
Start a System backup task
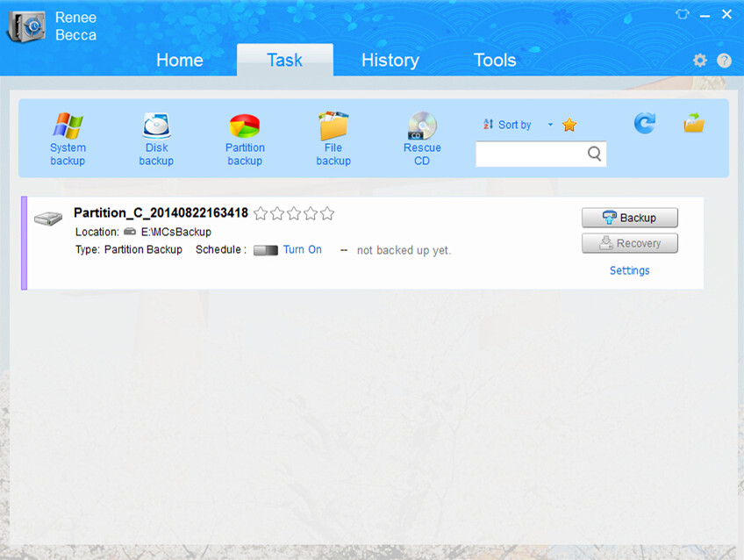pyautogui.click(x=68, y=139)
